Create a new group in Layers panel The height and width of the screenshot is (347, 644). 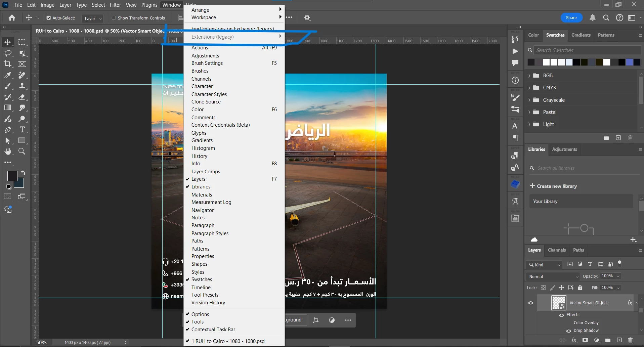(608, 340)
